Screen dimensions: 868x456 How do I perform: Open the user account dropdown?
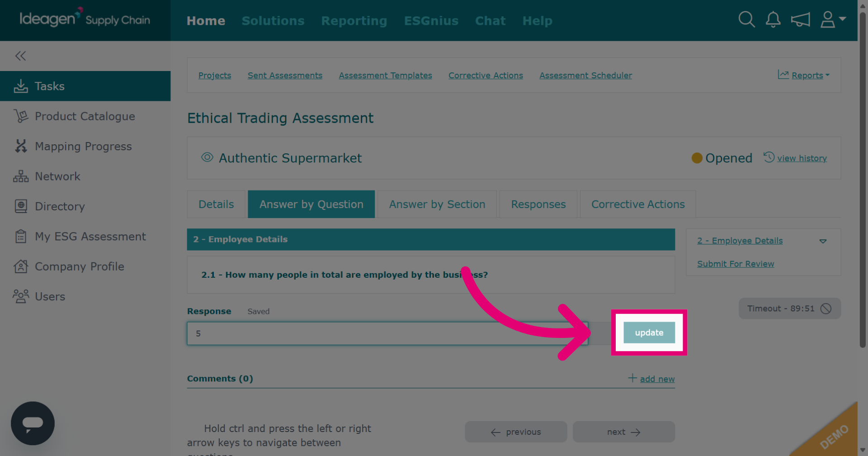click(833, 20)
